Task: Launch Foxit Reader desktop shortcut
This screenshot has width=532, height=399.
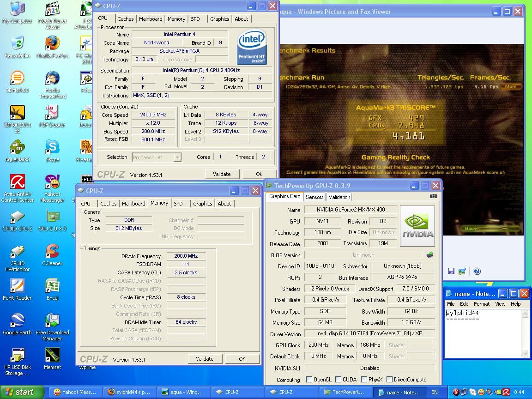Action: click(x=17, y=289)
